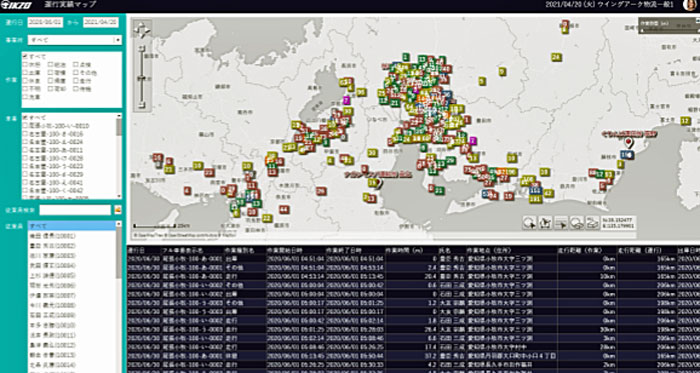Open the map layers tool icon

592,222
